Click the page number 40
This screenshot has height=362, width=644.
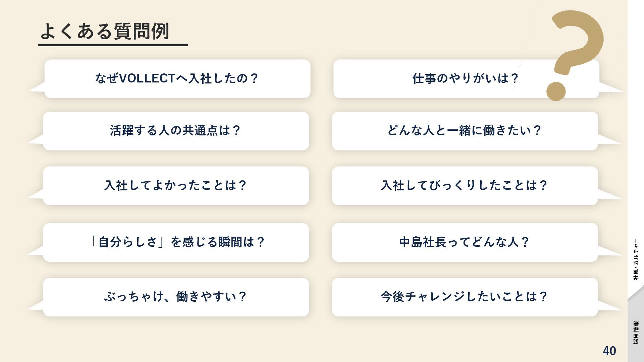pos(609,351)
